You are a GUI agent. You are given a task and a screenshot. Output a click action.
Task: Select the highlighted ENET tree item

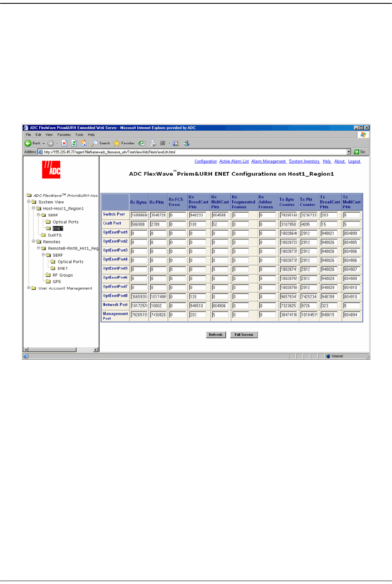click(x=58, y=228)
